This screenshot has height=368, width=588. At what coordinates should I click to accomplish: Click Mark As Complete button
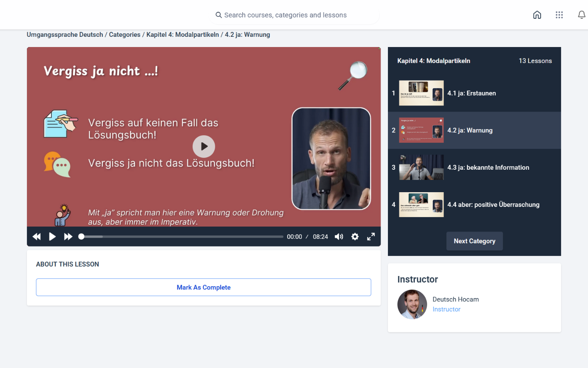(203, 287)
